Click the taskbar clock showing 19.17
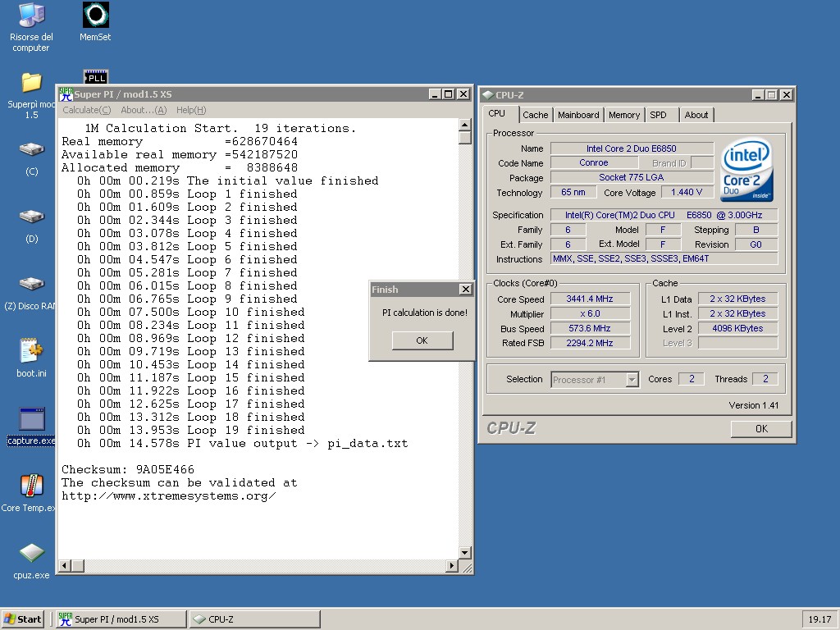Screen dimensions: 840x630 [x=819, y=619]
